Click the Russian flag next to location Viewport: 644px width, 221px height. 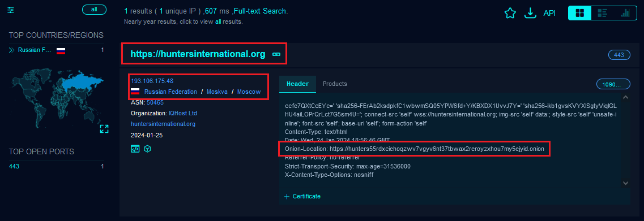[x=135, y=92]
